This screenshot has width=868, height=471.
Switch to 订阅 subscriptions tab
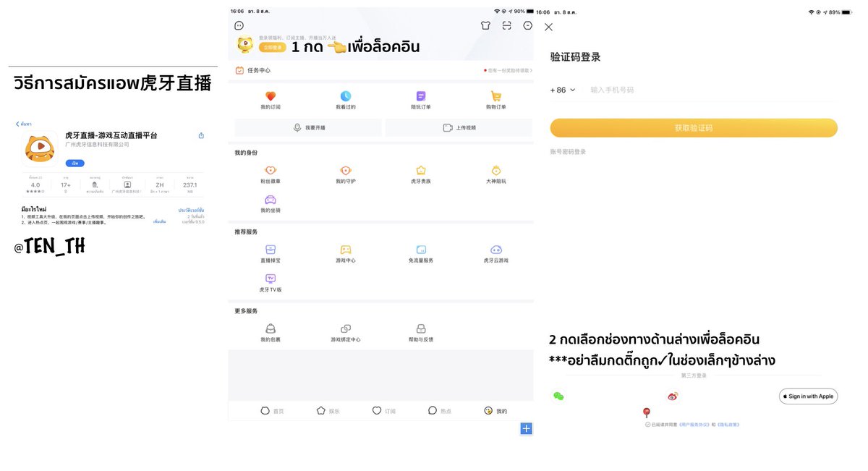point(383,411)
